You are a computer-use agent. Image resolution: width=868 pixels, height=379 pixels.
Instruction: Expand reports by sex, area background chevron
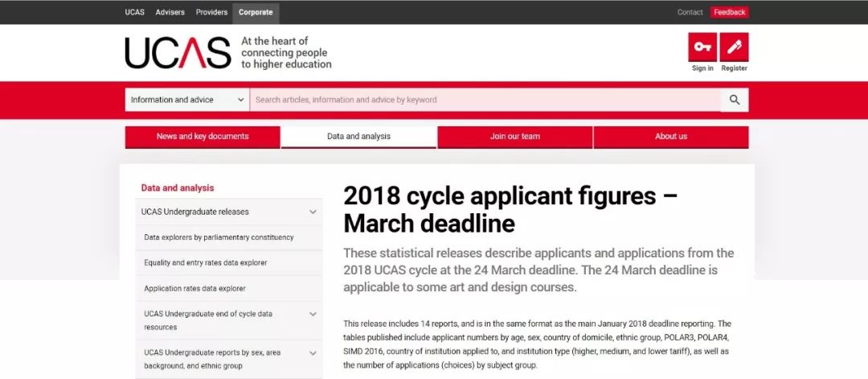(313, 352)
